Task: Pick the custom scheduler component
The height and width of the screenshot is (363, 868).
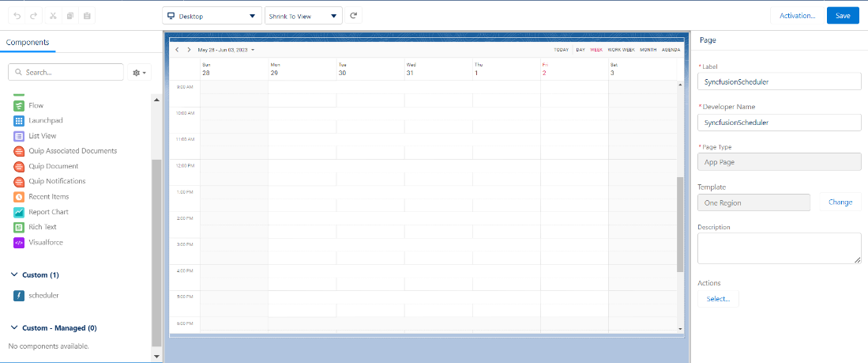Action: (x=43, y=295)
